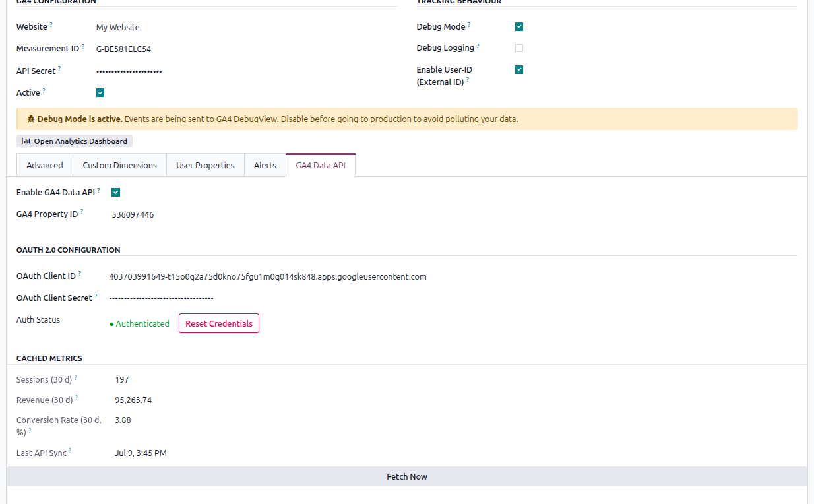Click the CACHED METRICS heading

pos(49,358)
